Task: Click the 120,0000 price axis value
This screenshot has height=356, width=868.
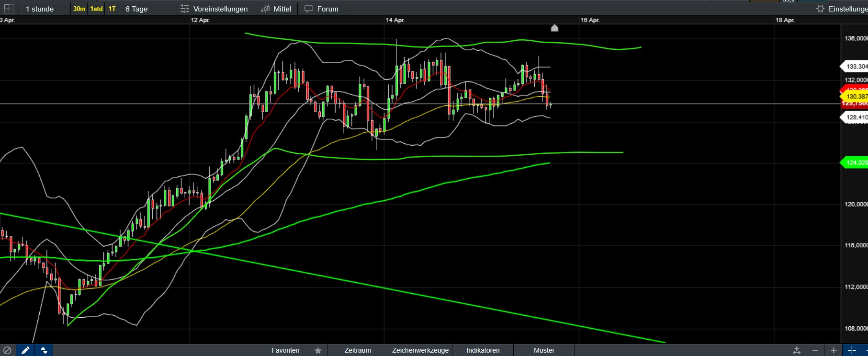Action: (856, 204)
